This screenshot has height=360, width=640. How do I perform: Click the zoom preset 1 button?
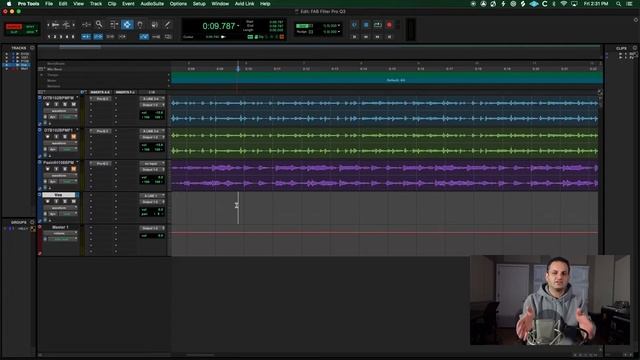point(49,37)
